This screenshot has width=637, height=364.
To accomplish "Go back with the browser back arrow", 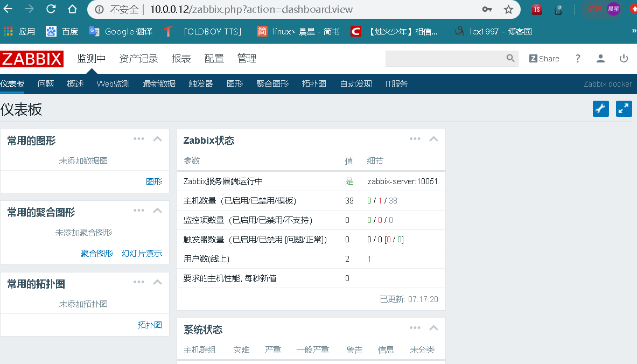I will pyautogui.click(x=8, y=9).
